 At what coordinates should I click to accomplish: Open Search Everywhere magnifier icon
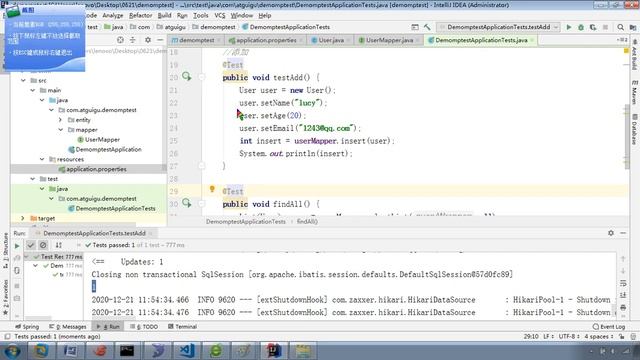[x=620, y=27]
